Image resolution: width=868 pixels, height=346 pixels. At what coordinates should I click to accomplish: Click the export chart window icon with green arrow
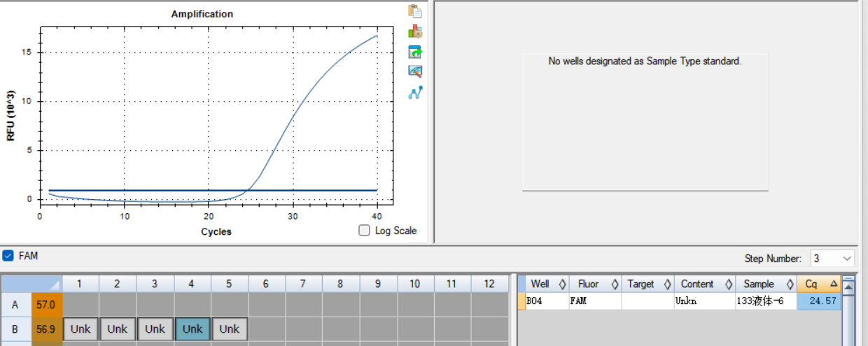click(415, 52)
